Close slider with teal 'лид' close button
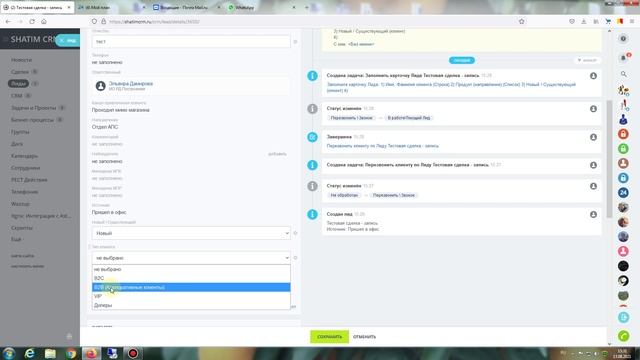 (68, 40)
